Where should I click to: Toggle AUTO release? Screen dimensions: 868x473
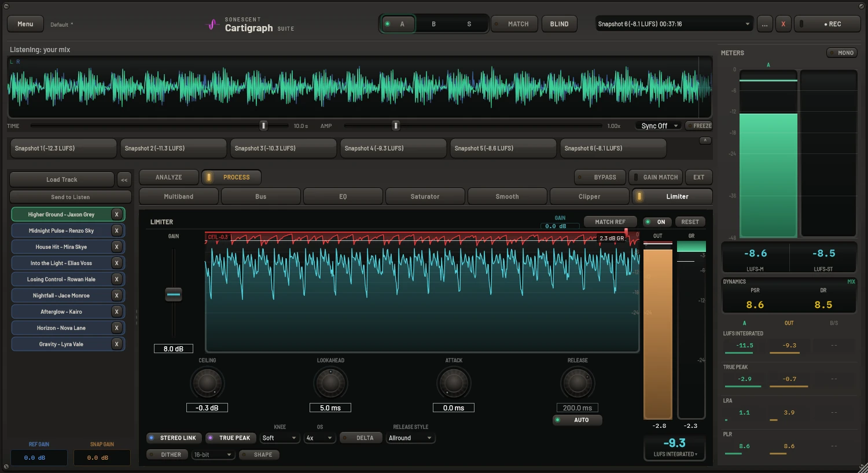coord(577,420)
